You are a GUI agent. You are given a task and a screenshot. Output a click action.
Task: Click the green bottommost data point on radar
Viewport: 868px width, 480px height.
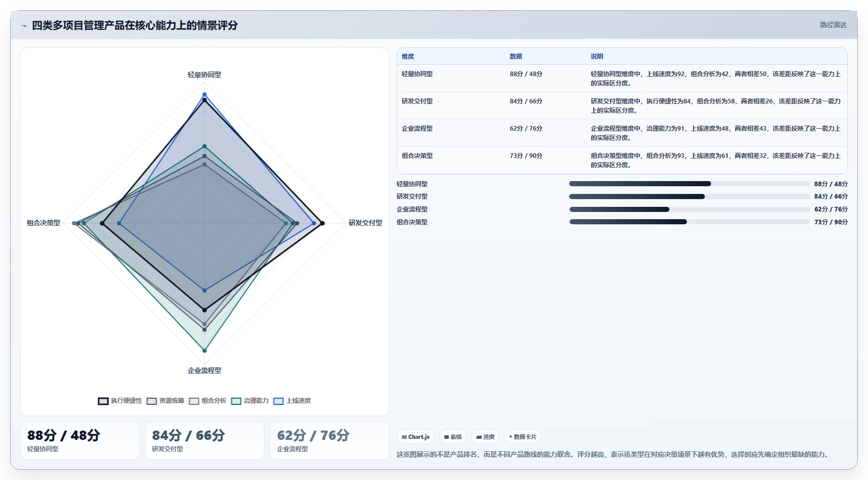[x=204, y=350]
